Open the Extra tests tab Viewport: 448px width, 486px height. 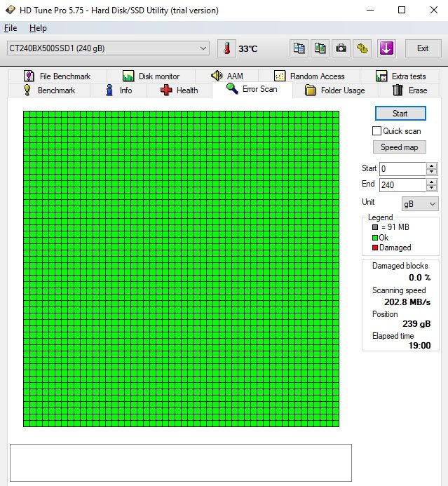click(x=400, y=76)
